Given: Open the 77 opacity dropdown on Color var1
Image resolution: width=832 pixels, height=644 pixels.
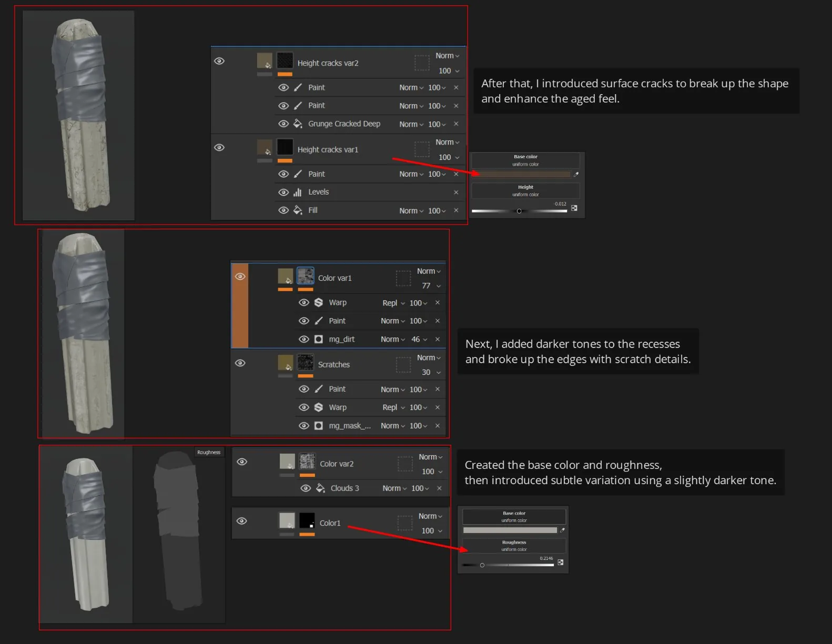Looking at the screenshot, I should click(x=431, y=286).
